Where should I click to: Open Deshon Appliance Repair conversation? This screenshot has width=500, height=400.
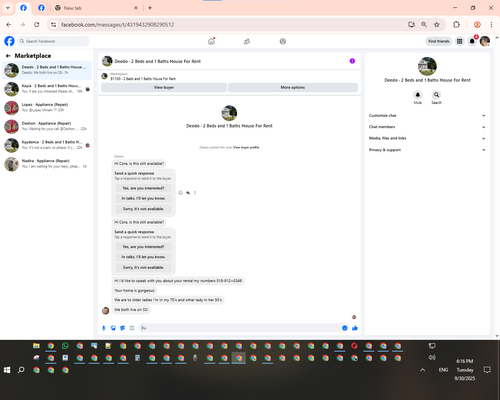(x=47, y=126)
